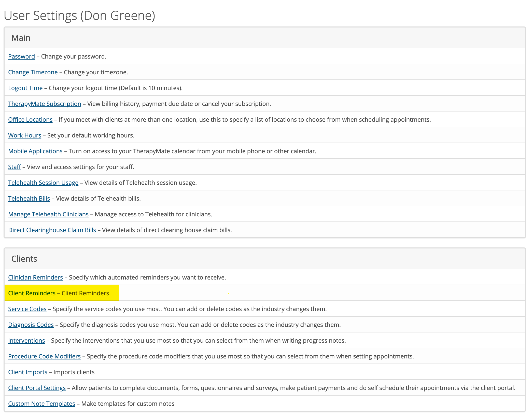Go to Diagnosis Codes settings
This screenshot has height=418, width=532.
point(31,325)
